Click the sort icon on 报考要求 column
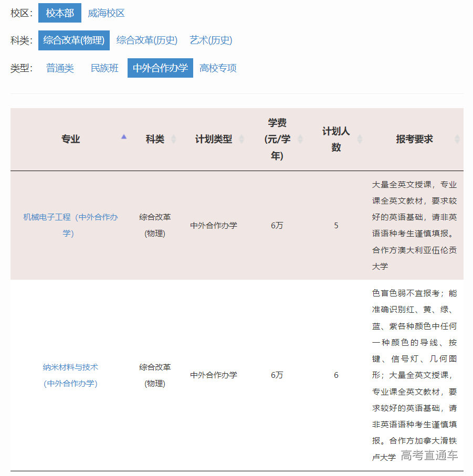 (x=457, y=139)
